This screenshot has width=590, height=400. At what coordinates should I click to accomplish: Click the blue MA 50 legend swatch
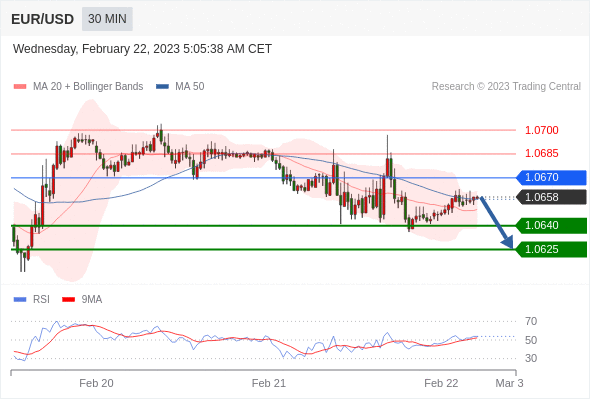tap(163, 87)
